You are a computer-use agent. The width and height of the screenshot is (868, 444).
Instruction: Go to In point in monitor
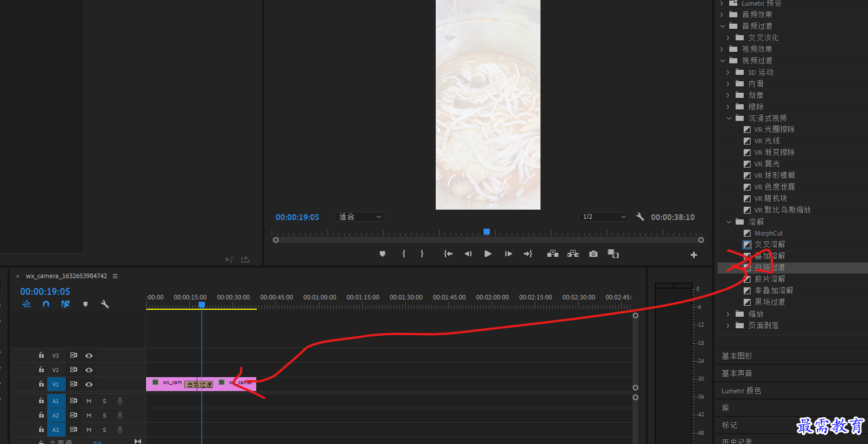point(448,254)
